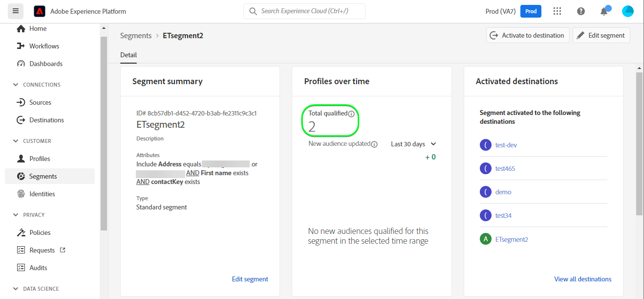
Task: Click Edit segment link in summary card
Action: [250, 279]
